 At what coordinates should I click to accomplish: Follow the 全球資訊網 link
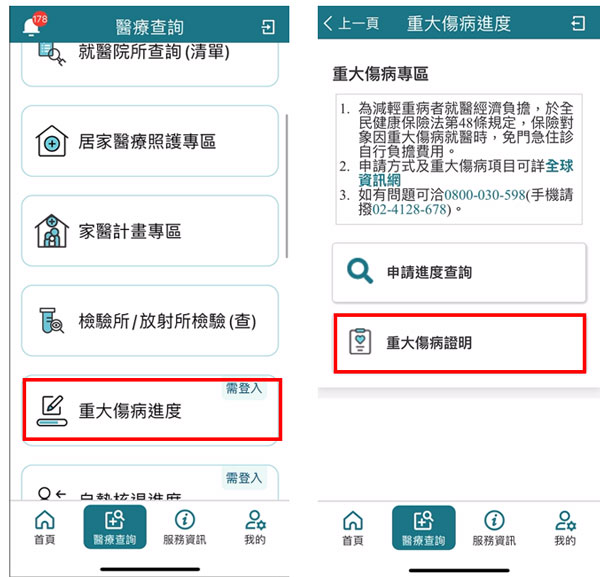click(x=465, y=173)
